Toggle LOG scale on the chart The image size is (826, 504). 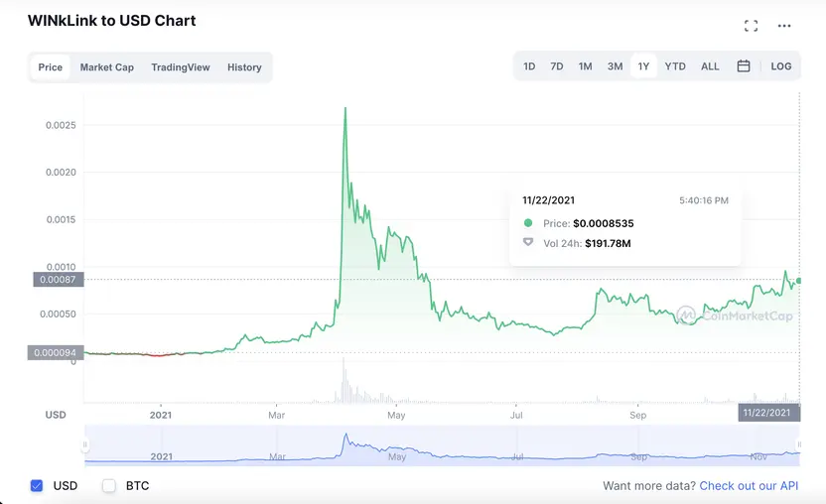(x=781, y=66)
